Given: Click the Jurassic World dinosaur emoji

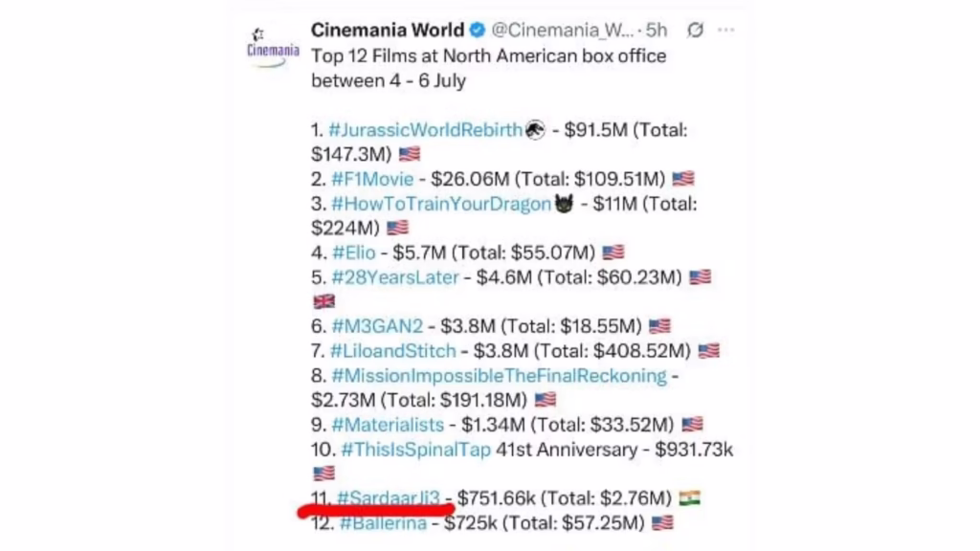Looking at the screenshot, I should pos(534,130).
